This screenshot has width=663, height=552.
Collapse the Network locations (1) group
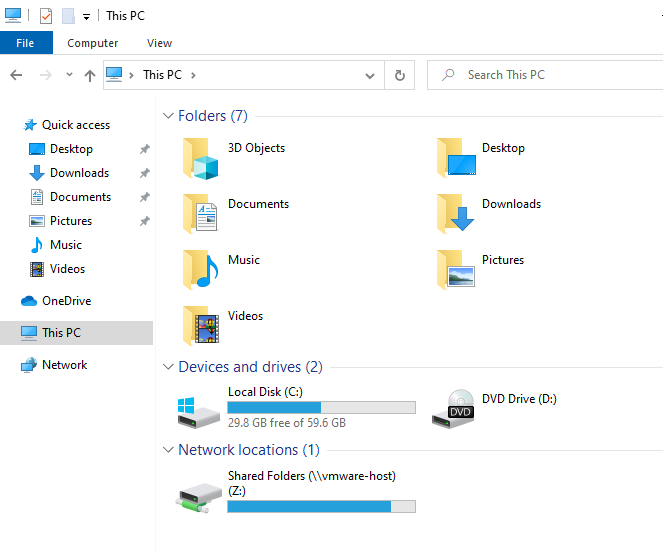click(x=168, y=449)
